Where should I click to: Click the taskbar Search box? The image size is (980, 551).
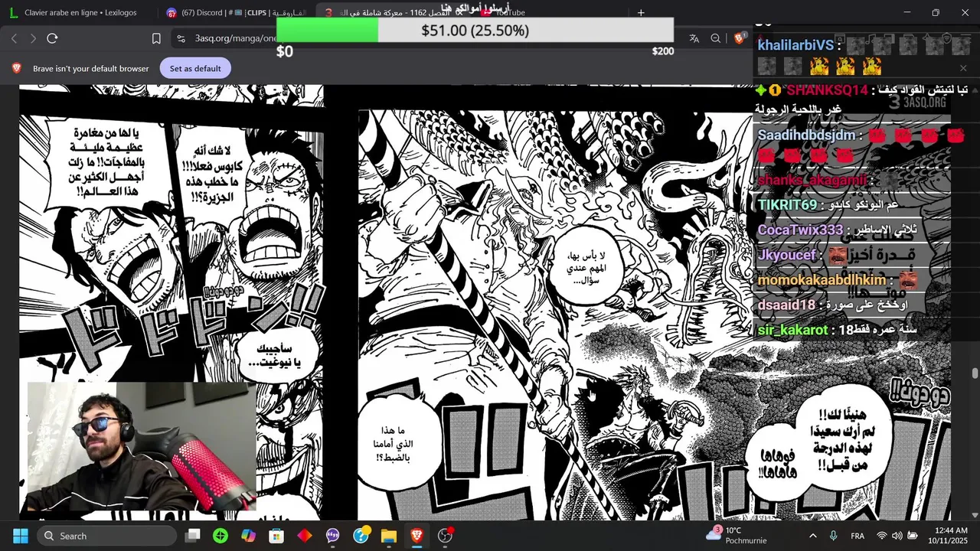106,536
